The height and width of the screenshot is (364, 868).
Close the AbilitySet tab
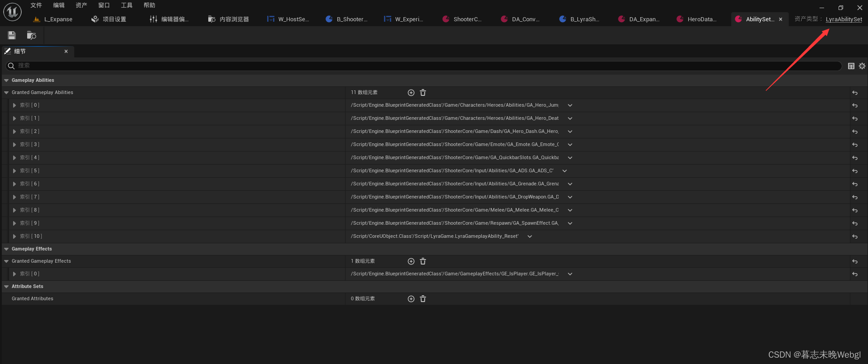click(x=781, y=19)
